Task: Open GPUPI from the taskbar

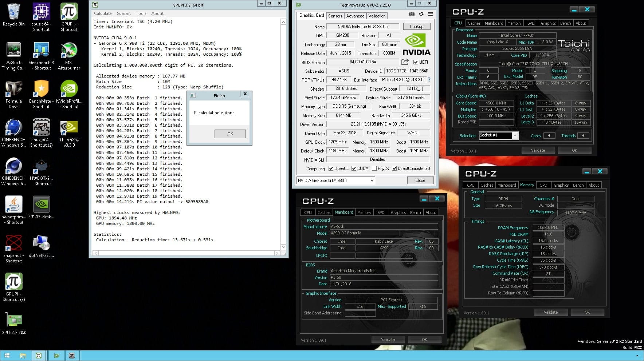Action: coord(39,356)
